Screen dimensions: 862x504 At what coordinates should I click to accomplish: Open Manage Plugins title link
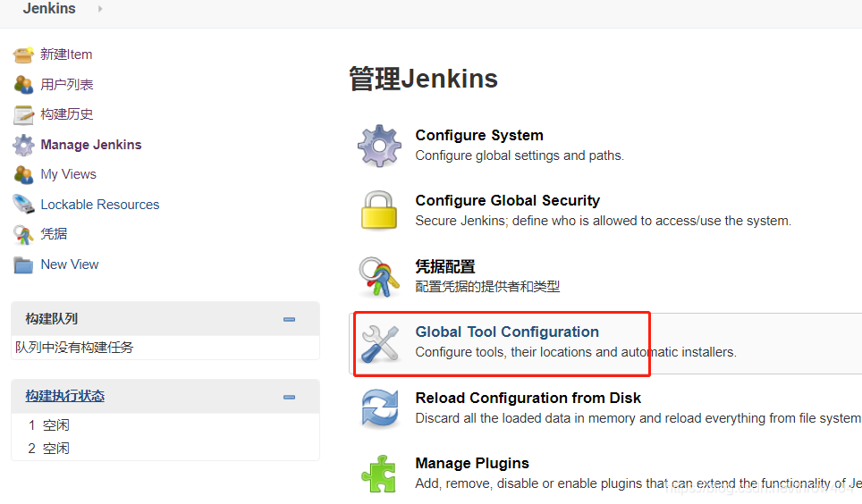[472, 463]
